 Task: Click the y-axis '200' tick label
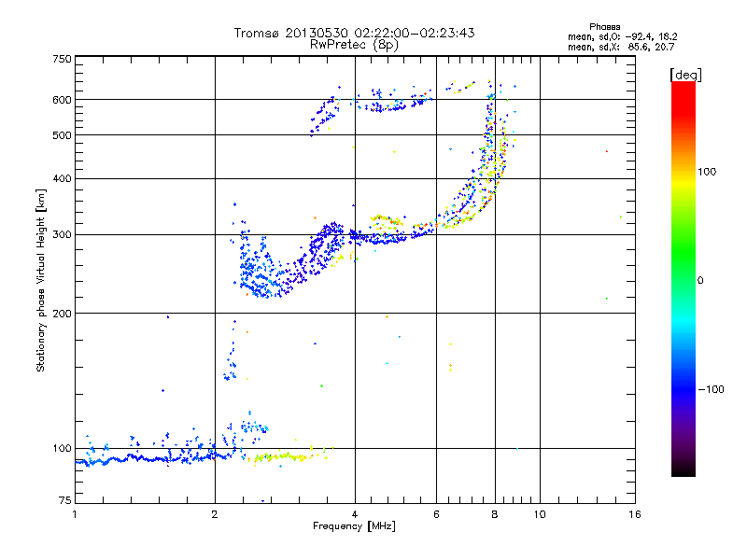click(62, 314)
